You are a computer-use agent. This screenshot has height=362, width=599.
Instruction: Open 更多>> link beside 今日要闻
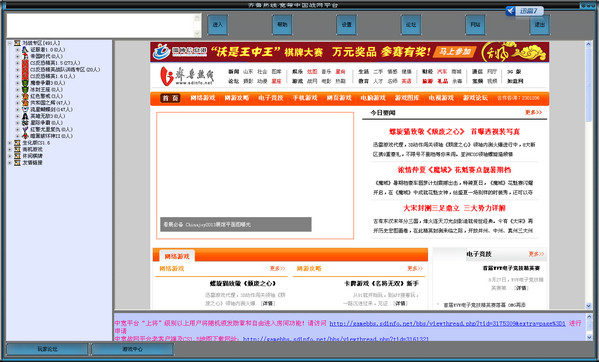pyautogui.click(x=533, y=112)
